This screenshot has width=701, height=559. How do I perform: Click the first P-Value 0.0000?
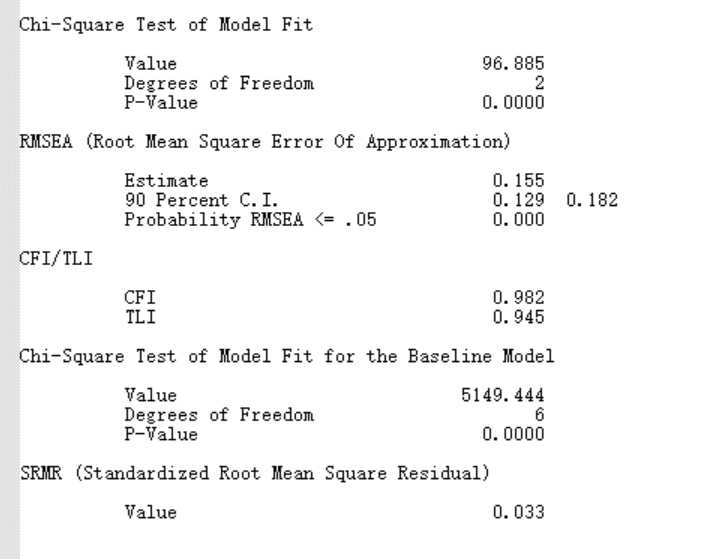click(513, 102)
